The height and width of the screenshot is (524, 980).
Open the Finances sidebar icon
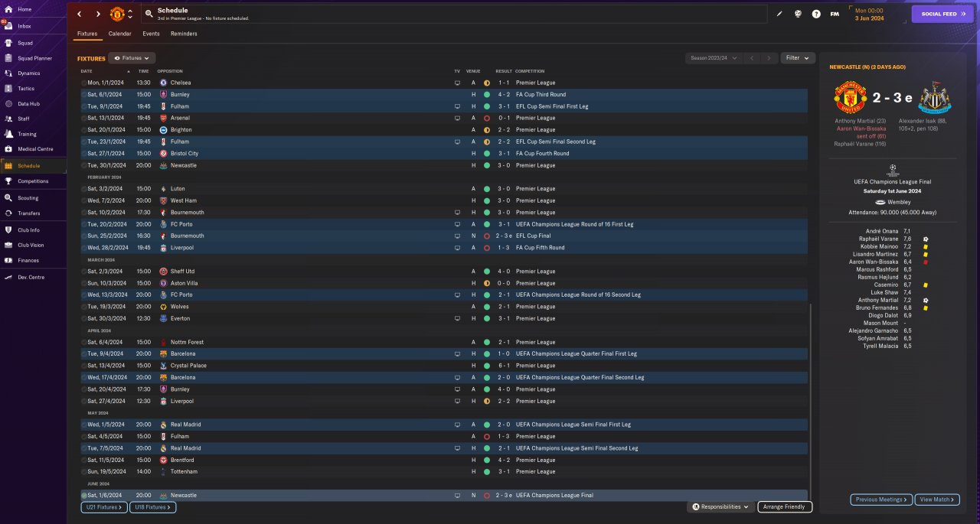pyautogui.click(x=8, y=261)
